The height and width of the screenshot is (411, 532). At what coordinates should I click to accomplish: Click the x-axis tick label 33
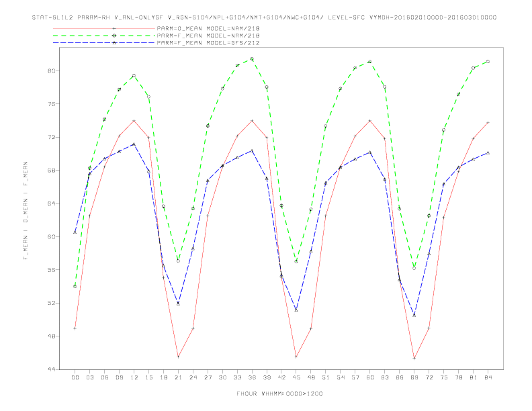coord(237,377)
